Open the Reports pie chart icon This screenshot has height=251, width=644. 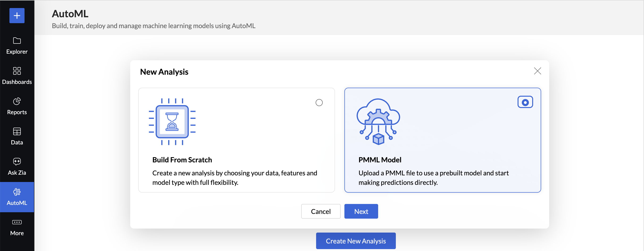point(17,101)
